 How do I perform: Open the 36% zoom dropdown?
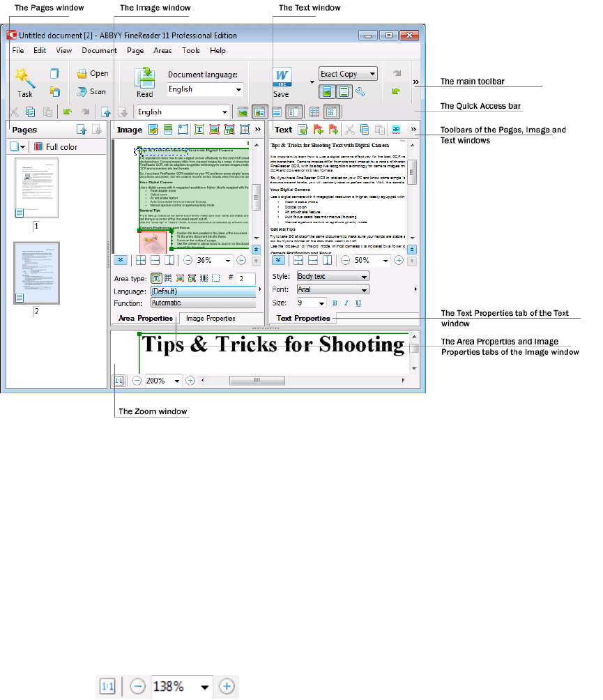pyautogui.click(x=228, y=261)
